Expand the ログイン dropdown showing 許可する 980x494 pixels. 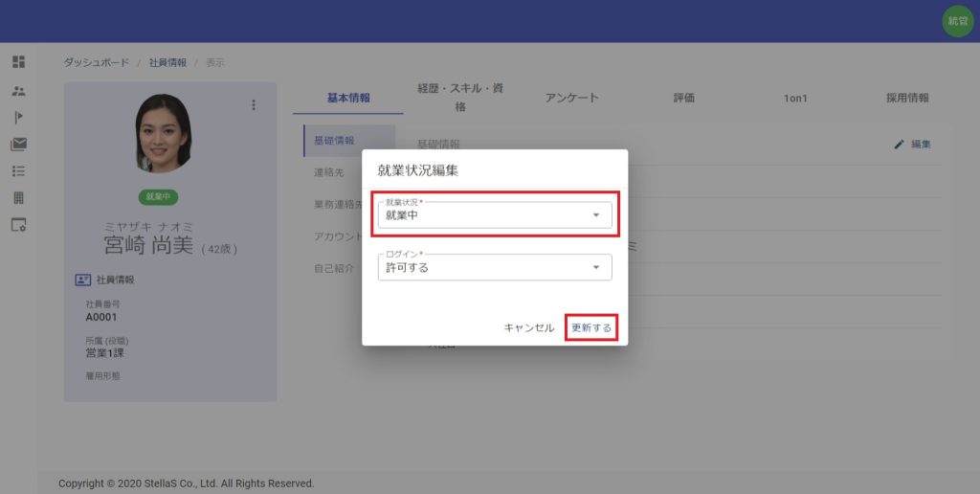tap(495, 267)
